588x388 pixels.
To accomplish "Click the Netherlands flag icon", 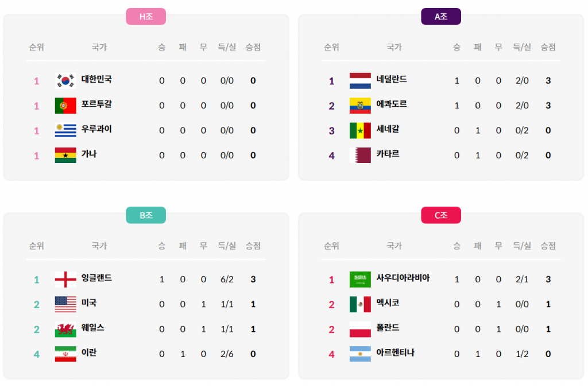I will click(x=360, y=80).
